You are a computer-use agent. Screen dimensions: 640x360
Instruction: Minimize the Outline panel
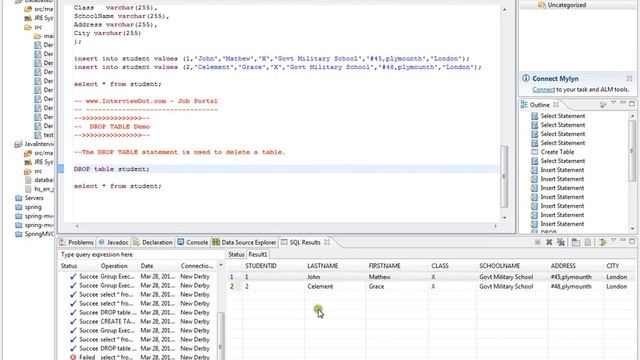click(623, 103)
